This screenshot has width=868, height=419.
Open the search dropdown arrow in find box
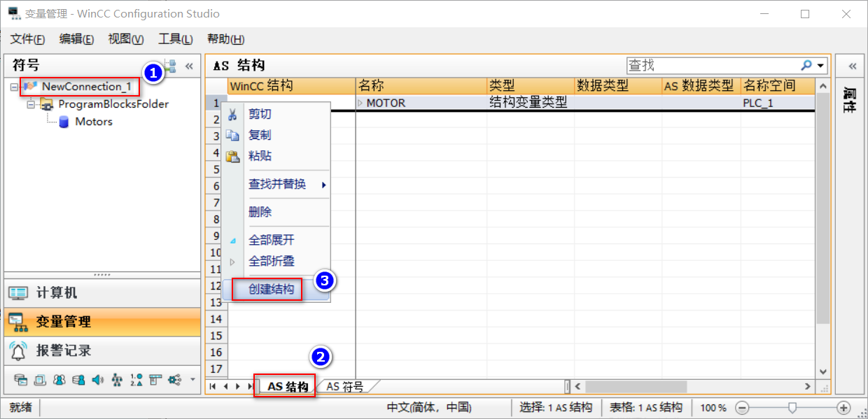click(x=820, y=65)
